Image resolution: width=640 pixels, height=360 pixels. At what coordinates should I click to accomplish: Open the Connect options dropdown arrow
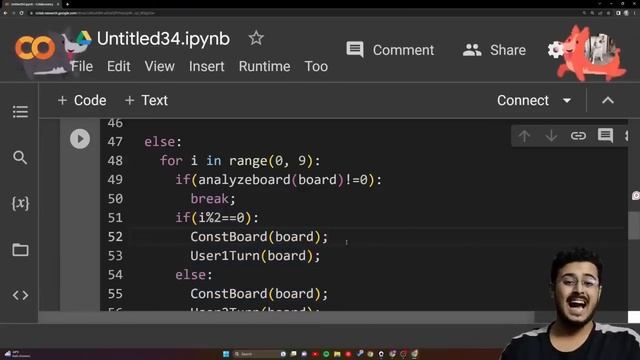[x=567, y=100]
